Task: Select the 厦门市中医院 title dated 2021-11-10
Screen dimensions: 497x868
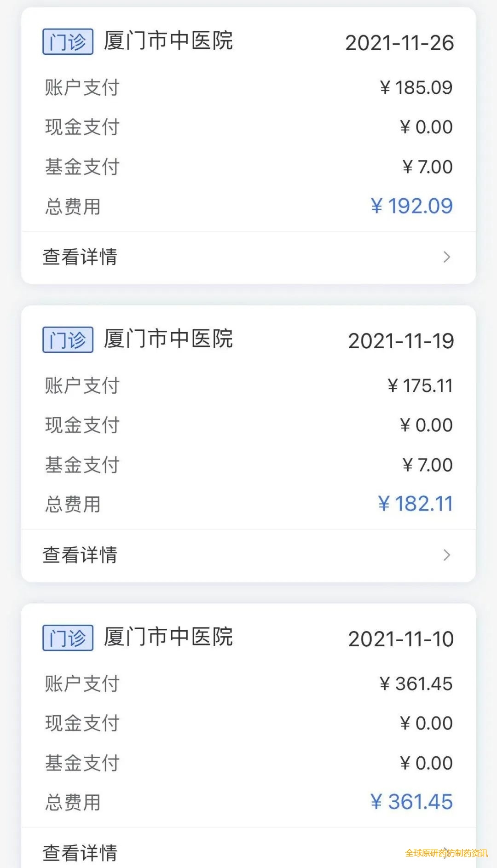Action: coord(168,637)
